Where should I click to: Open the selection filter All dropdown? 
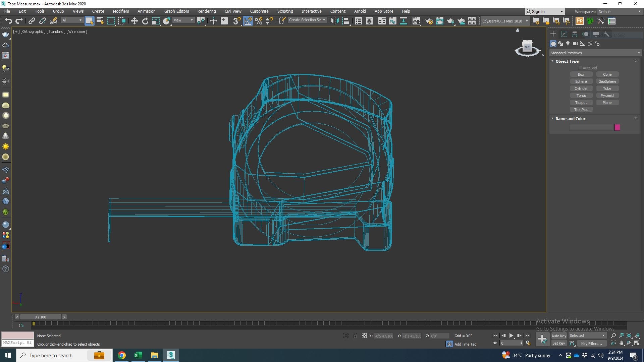(72, 20)
